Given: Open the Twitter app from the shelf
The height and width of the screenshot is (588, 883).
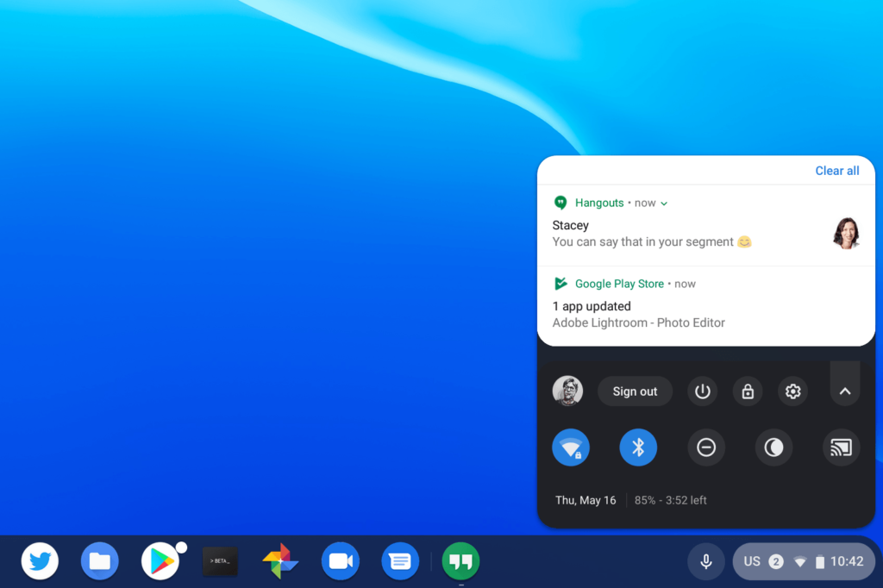Looking at the screenshot, I should coord(40,561).
